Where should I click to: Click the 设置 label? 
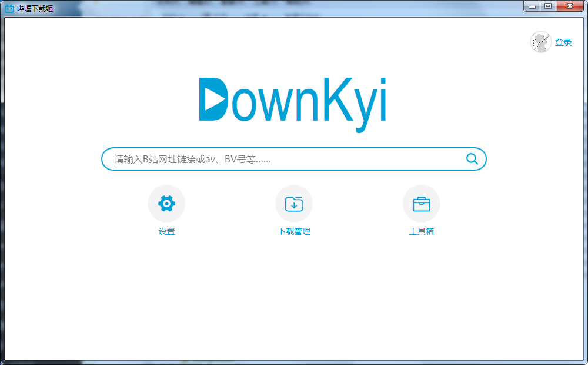click(166, 231)
